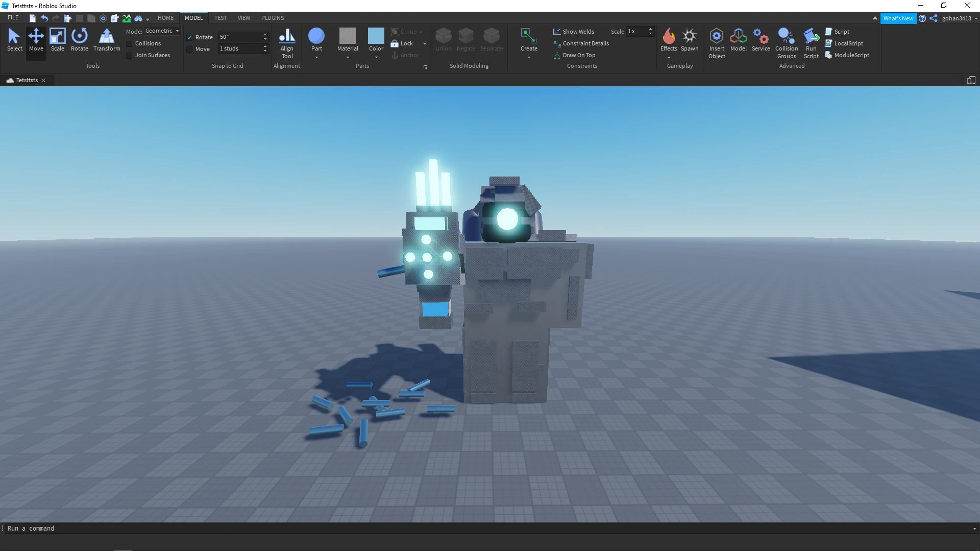Click the What's New button
980x551 pixels.
898,18
